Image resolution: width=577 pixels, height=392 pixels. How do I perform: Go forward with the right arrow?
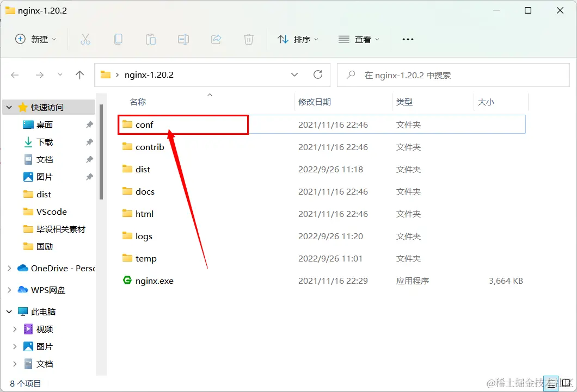tap(40, 76)
